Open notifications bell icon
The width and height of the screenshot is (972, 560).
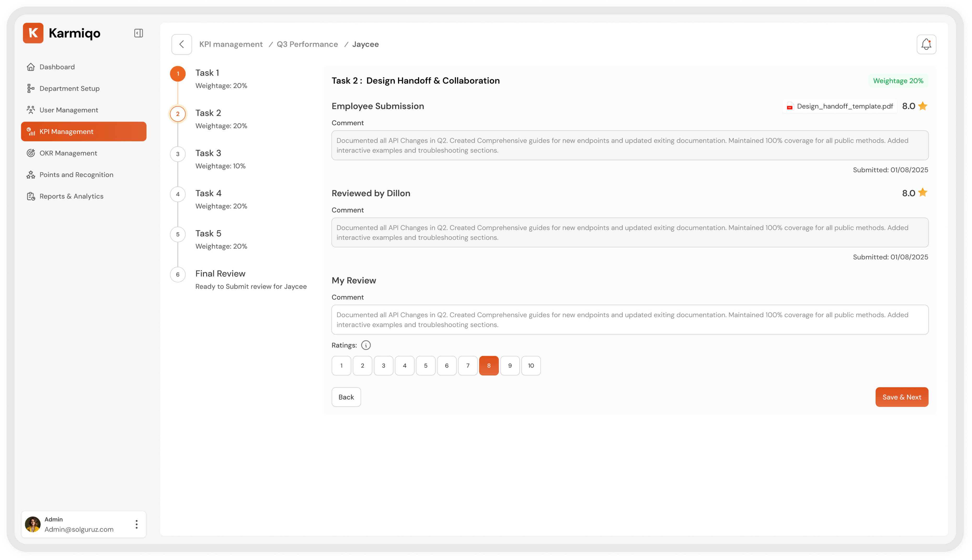[x=926, y=44]
